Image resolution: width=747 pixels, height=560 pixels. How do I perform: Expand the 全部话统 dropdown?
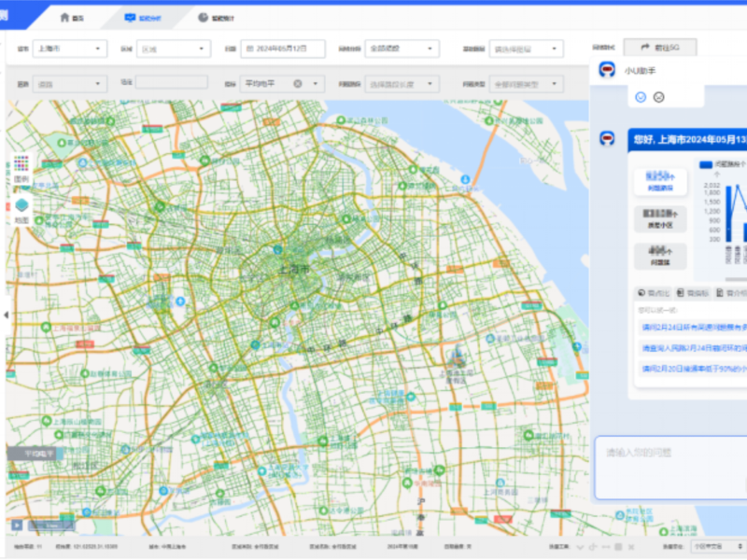[401, 49]
